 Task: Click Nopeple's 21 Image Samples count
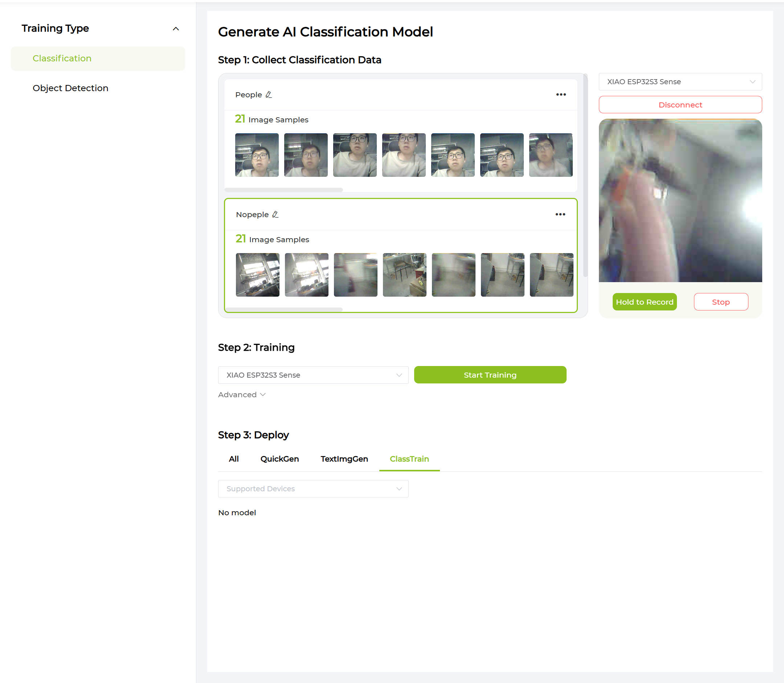tap(272, 239)
